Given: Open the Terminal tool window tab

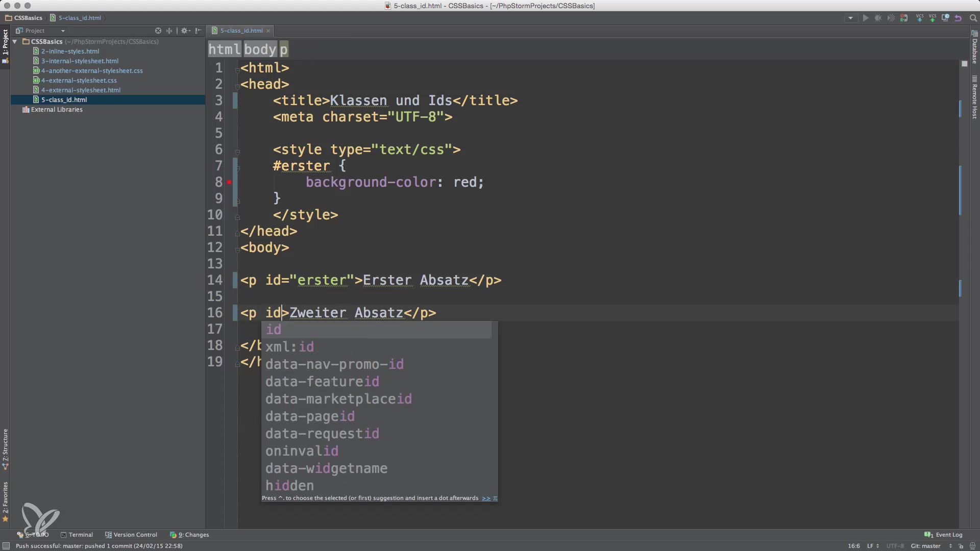Looking at the screenshot, I should click(77, 535).
